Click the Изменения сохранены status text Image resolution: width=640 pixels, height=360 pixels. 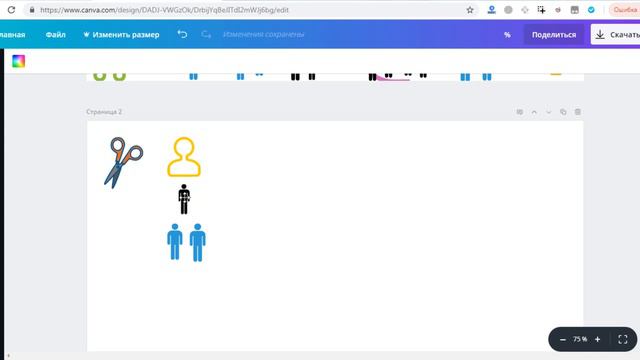(x=264, y=35)
